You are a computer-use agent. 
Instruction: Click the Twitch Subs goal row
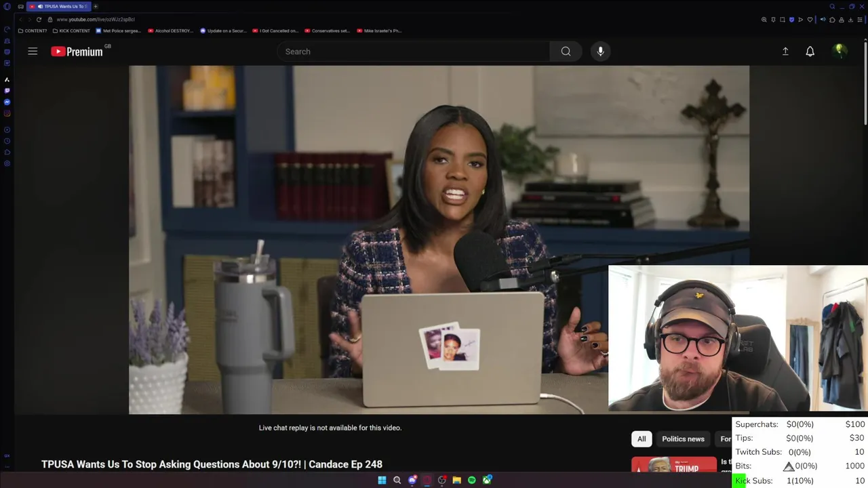pyautogui.click(x=800, y=452)
